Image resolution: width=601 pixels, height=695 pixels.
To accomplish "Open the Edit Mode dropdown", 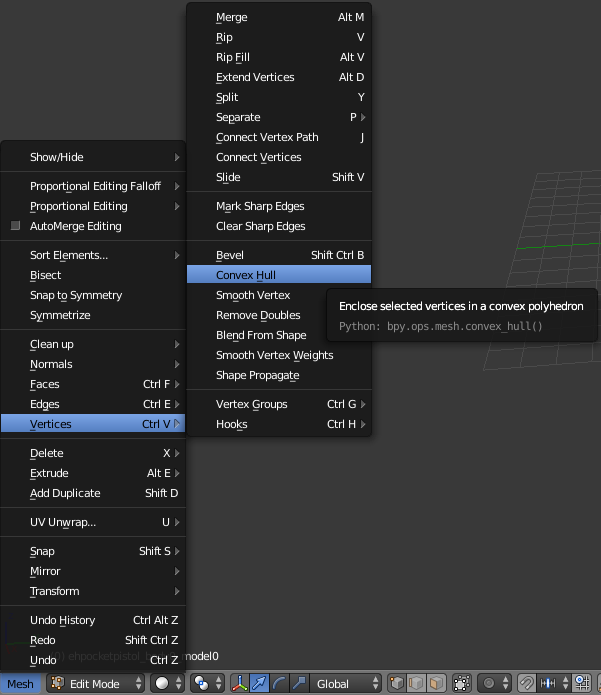I will (93, 684).
